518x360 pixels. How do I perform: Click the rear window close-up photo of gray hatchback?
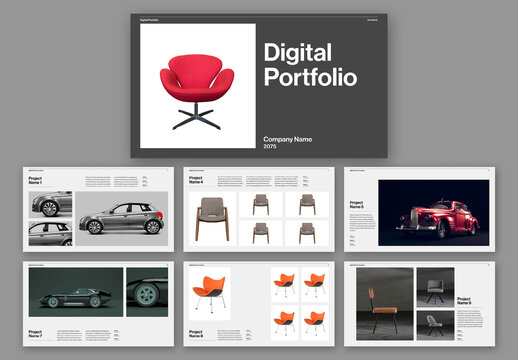pos(50,234)
